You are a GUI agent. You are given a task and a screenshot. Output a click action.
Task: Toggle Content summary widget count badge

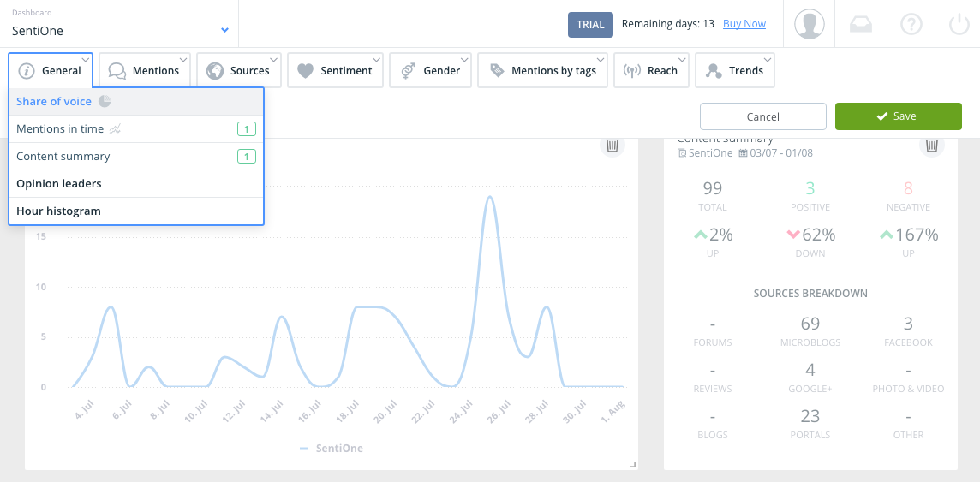246,156
